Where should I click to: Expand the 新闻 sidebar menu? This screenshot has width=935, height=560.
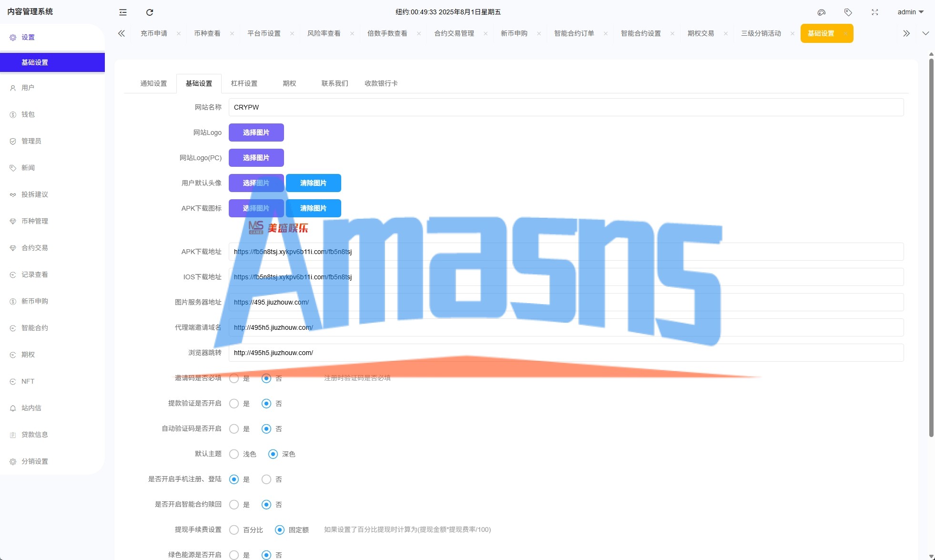(52, 168)
